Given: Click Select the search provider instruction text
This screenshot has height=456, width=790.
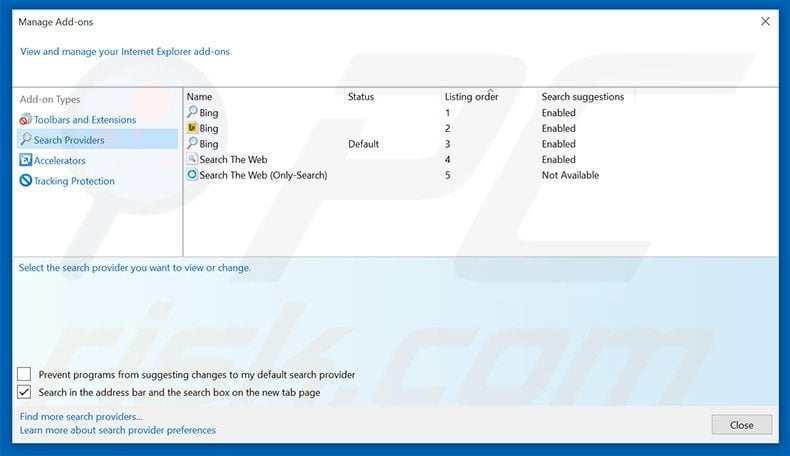Looking at the screenshot, I should (135, 268).
